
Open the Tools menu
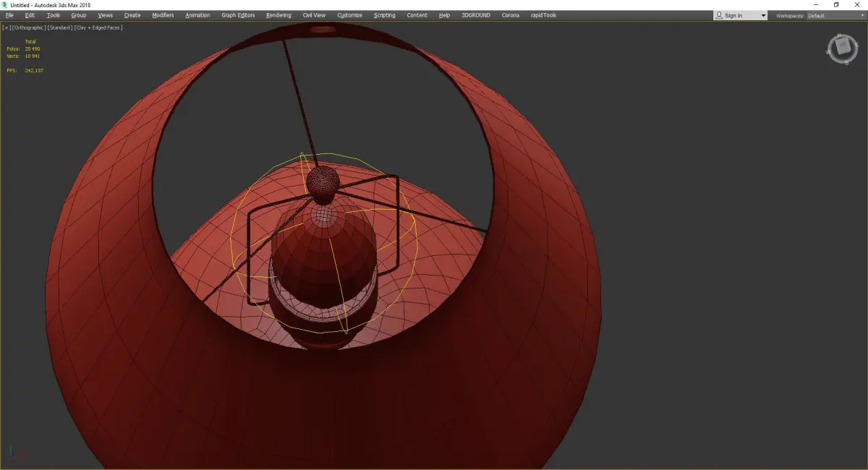tap(54, 15)
